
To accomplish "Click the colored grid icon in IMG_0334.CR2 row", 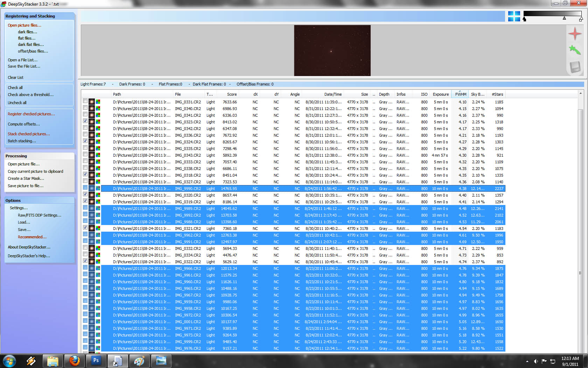I will [x=98, y=255].
